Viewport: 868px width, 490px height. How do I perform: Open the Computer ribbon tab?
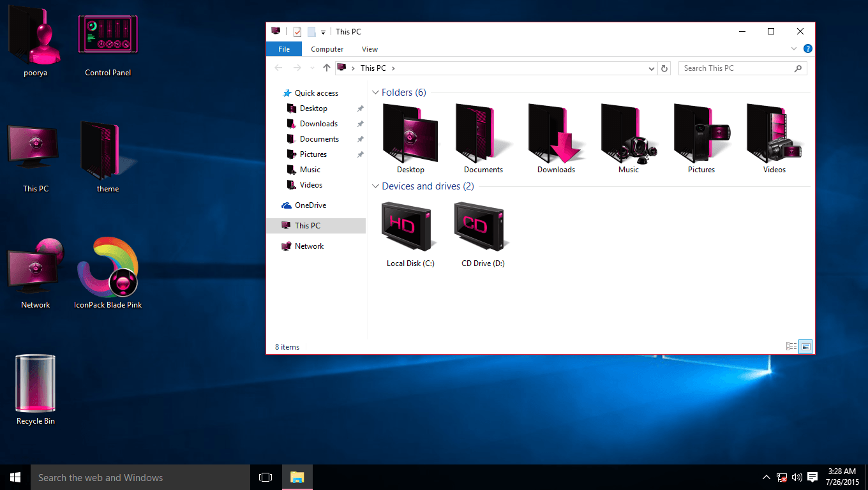pyautogui.click(x=327, y=48)
